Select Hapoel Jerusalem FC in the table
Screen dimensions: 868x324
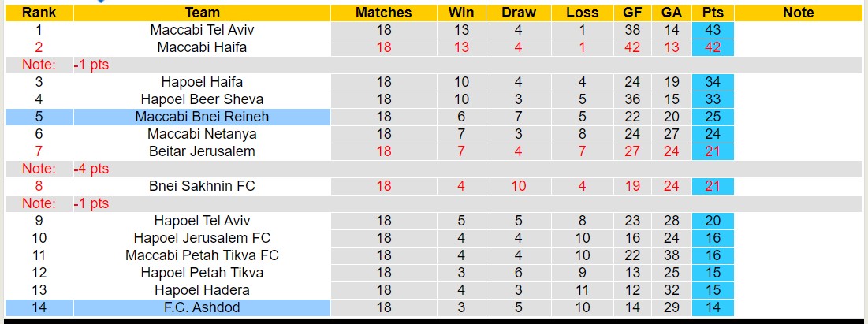(x=202, y=238)
